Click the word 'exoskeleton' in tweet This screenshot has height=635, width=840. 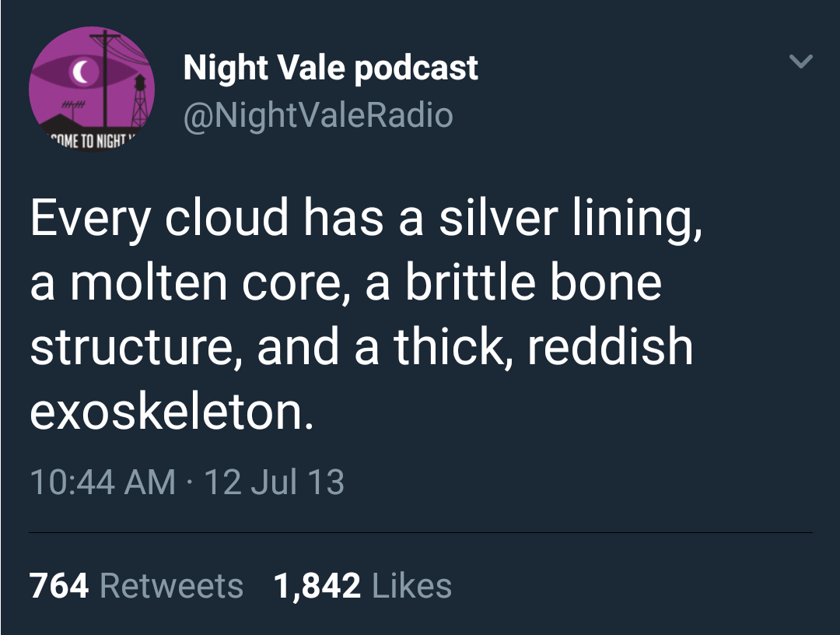point(171,412)
